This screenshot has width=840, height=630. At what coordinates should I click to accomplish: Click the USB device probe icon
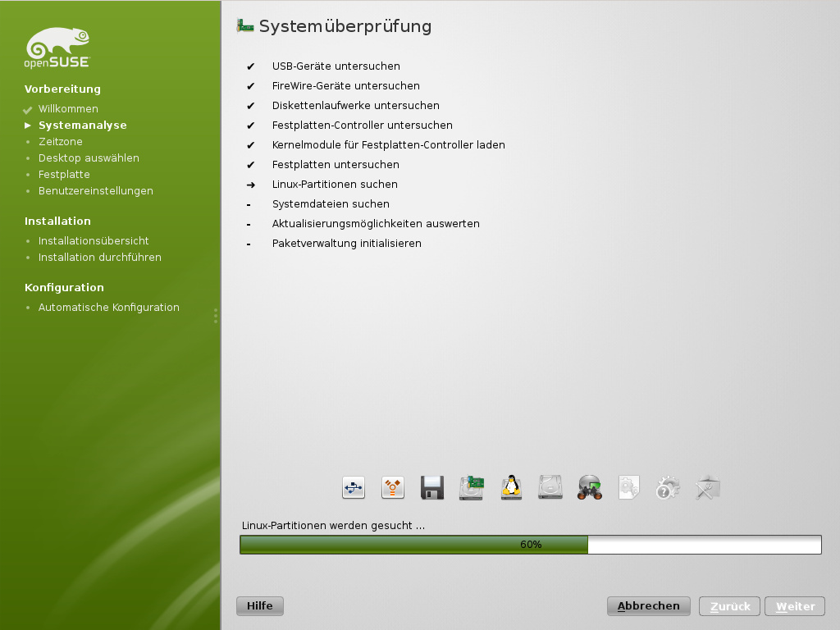[x=354, y=487]
